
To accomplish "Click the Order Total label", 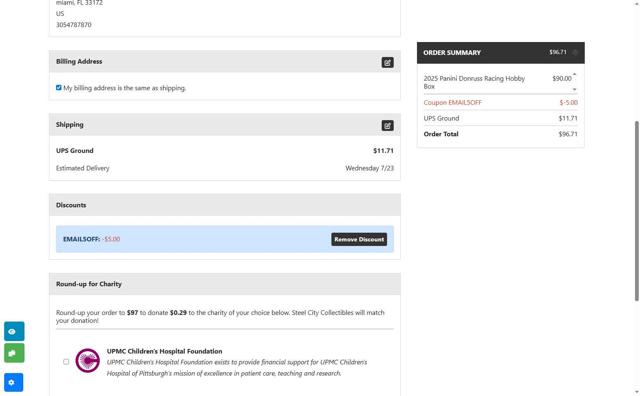I will click(441, 134).
